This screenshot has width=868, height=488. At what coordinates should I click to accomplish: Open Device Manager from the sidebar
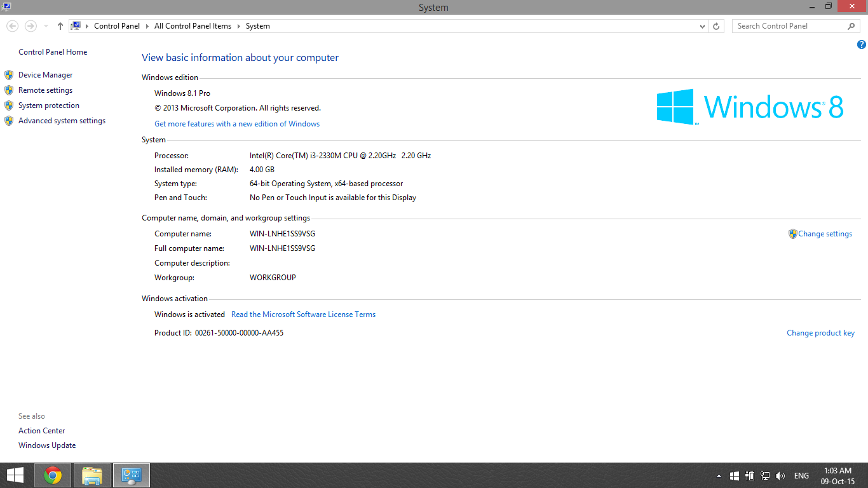coord(45,75)
